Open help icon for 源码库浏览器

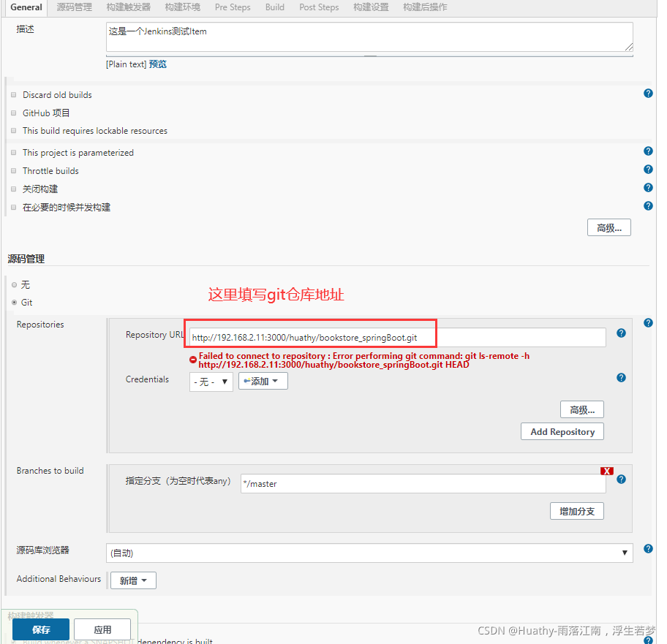click(648, 548)
